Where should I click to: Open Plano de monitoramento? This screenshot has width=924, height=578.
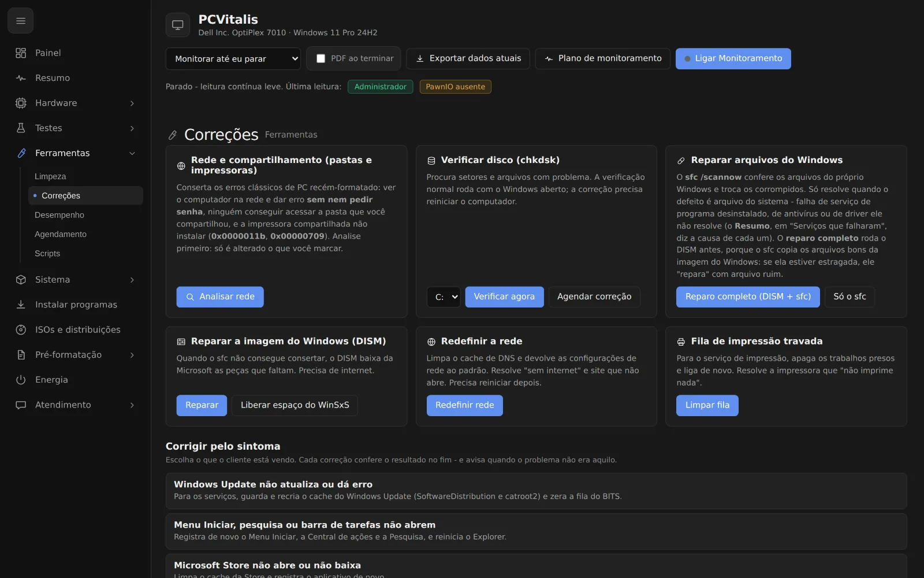[x=603, y=58]
